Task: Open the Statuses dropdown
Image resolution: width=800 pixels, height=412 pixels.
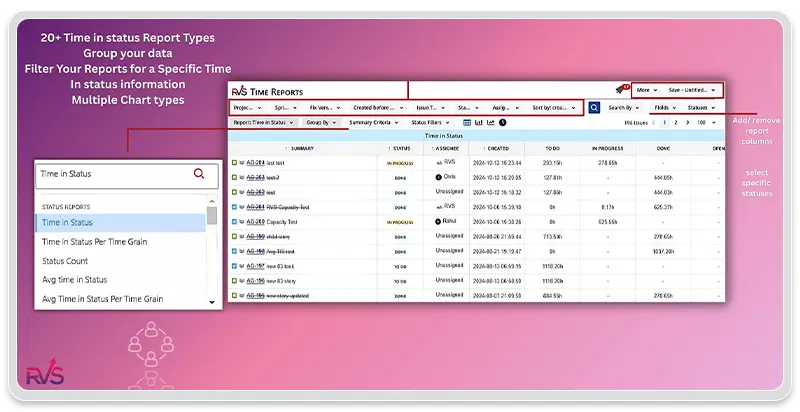Action: [702, 108]
